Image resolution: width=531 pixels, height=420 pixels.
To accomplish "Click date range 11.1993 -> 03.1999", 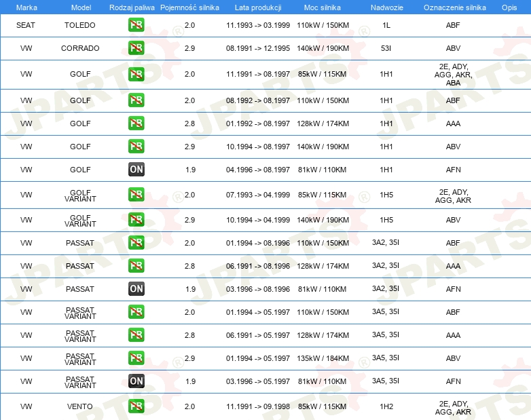I will (x=258, y=25).
